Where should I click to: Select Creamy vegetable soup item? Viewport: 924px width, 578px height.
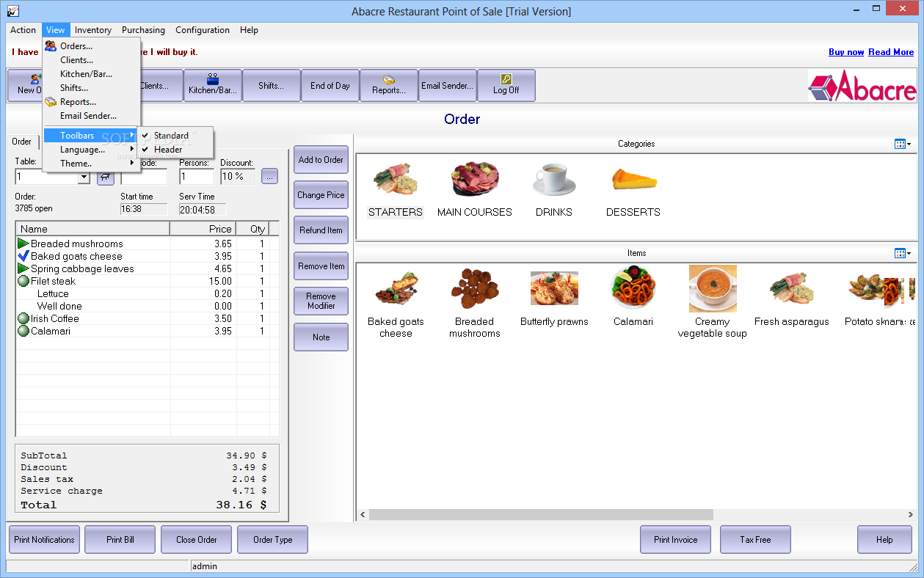[x=713, y=288]
